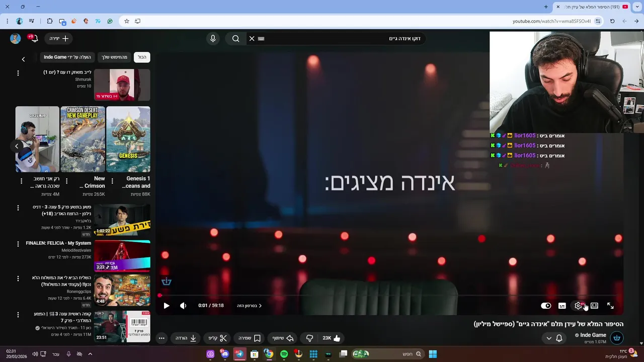
Task: Show hidden system tray icons
Action: coord(90,354)
